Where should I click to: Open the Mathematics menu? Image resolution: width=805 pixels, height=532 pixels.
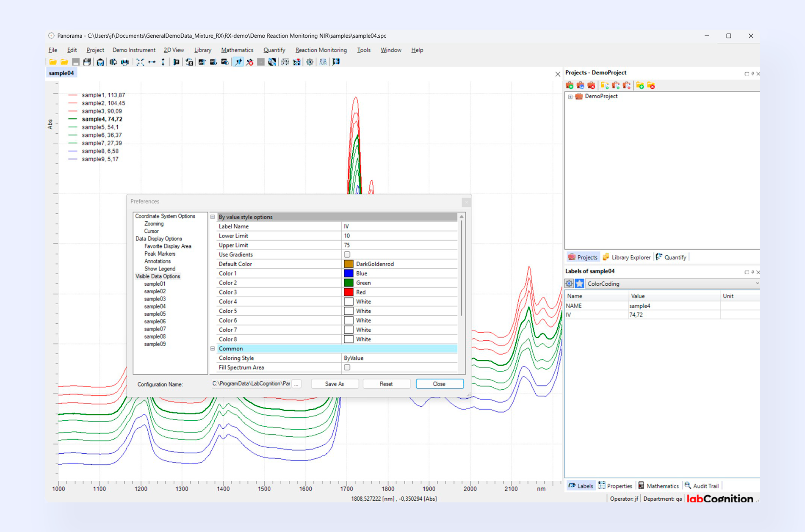pyautogui.click(x=237, y=50)
